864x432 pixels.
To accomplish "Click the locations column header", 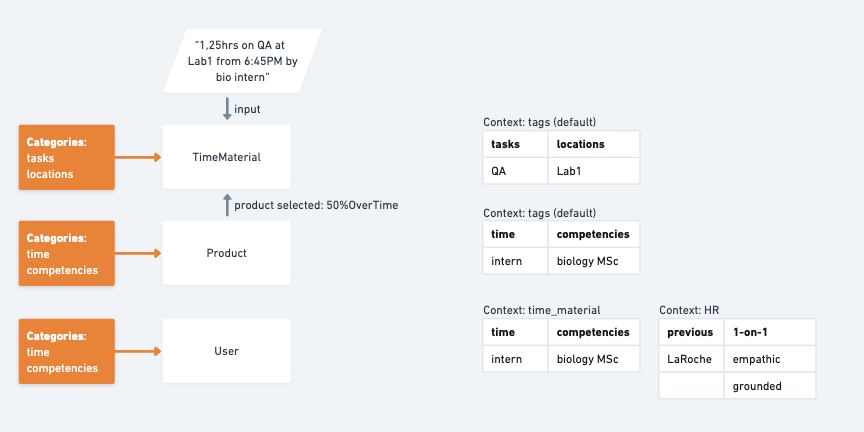I will point(593,144).
